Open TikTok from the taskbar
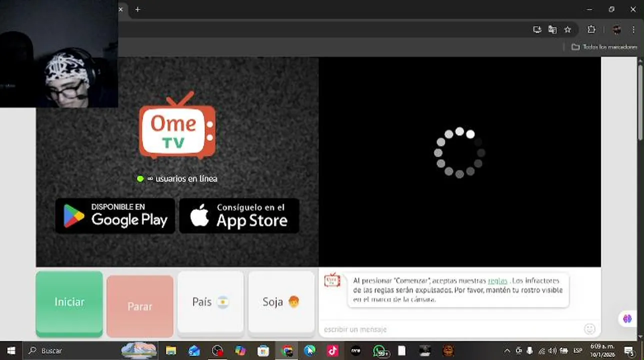644x360 pixels. pyautogui.click(x=332, y=350)
